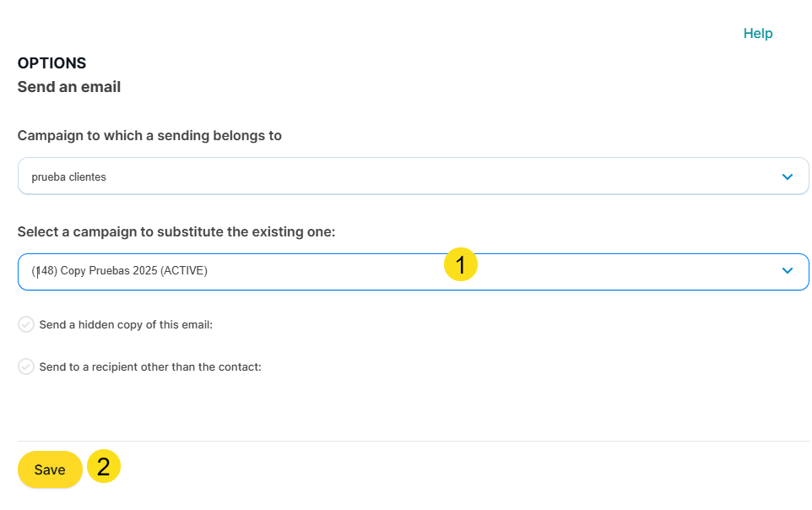Click 'Copy Pruebas 2025' campaign name text

[x=111, y=271]
